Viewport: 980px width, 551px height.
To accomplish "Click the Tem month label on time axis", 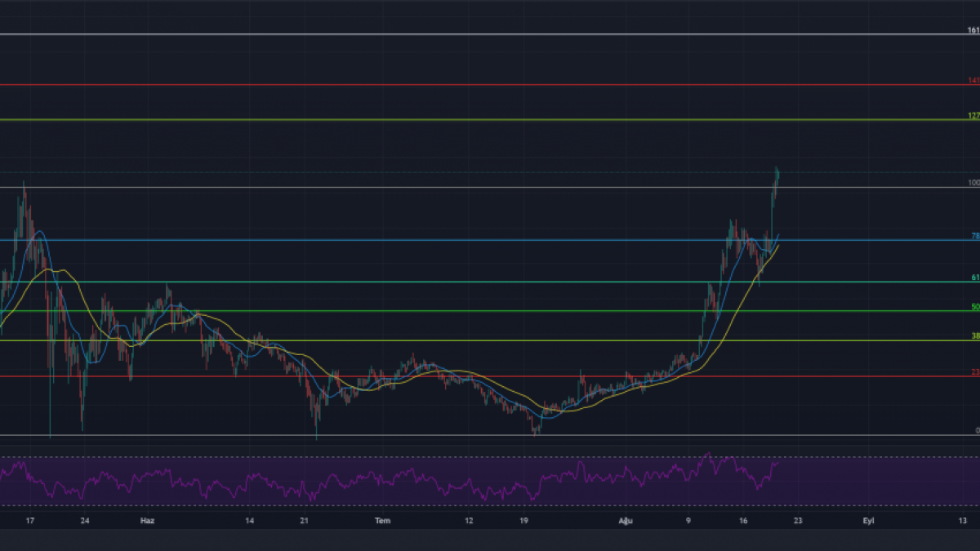I will tap(382, 520).
